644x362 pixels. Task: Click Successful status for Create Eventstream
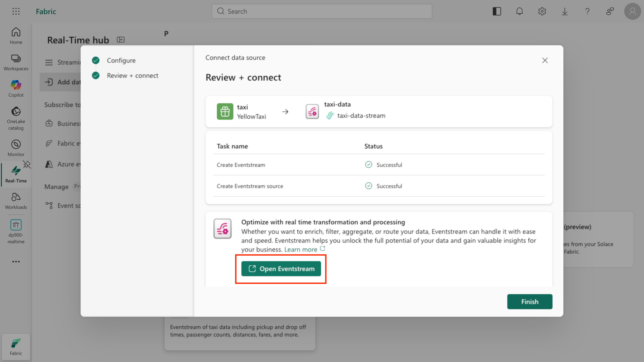click(384, 165)
